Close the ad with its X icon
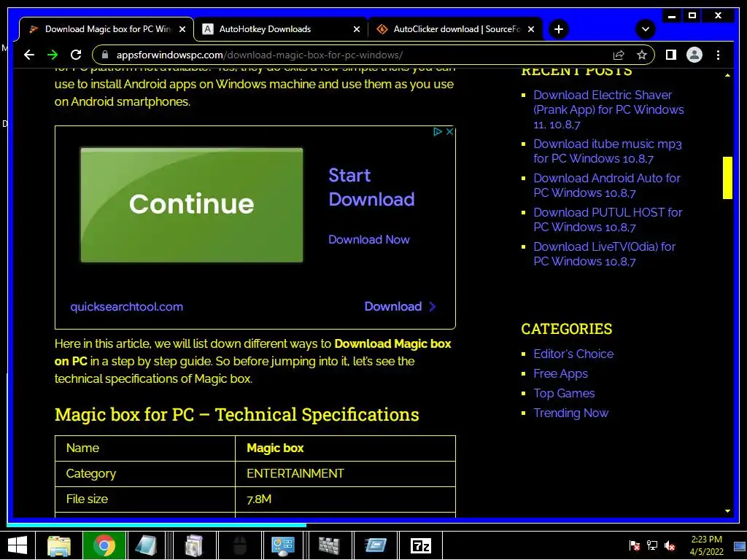 tap(449, 132)
